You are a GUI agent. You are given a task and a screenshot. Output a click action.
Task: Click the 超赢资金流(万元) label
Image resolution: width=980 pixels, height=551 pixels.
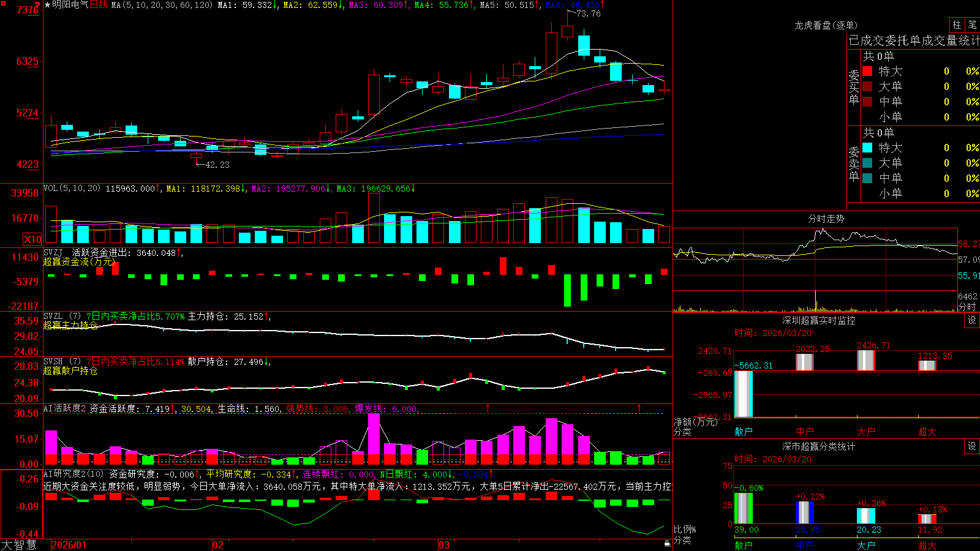[79, 261]
